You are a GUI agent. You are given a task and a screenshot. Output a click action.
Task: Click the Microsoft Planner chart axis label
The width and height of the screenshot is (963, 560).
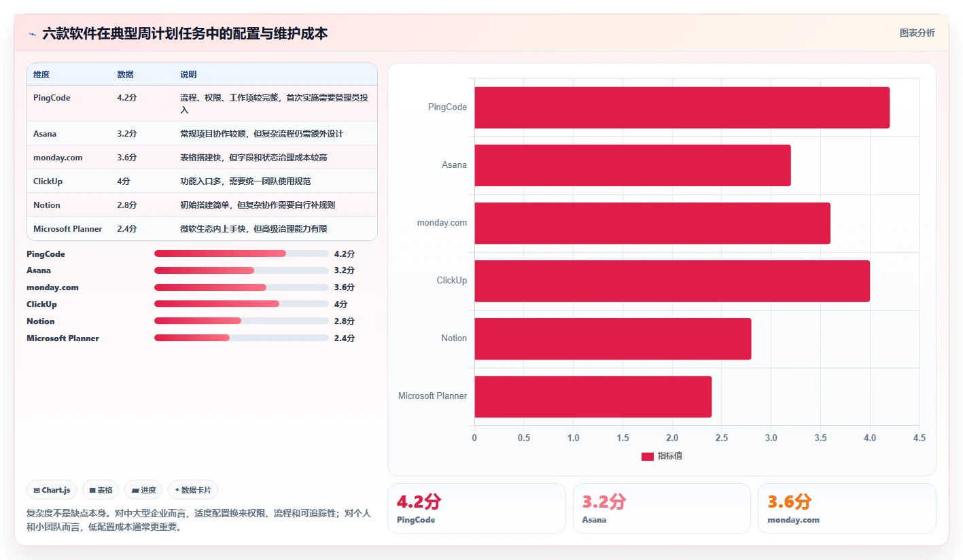(x=432, y=396)
